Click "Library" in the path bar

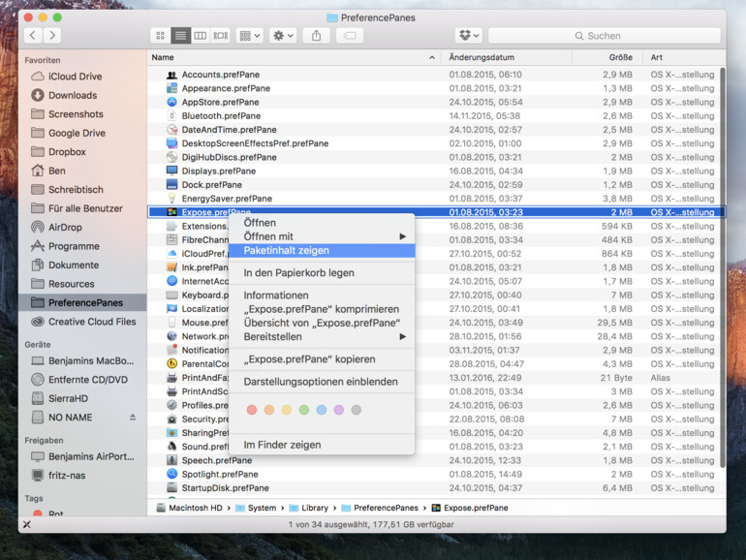pyautogui.click(x=313, y=508)
